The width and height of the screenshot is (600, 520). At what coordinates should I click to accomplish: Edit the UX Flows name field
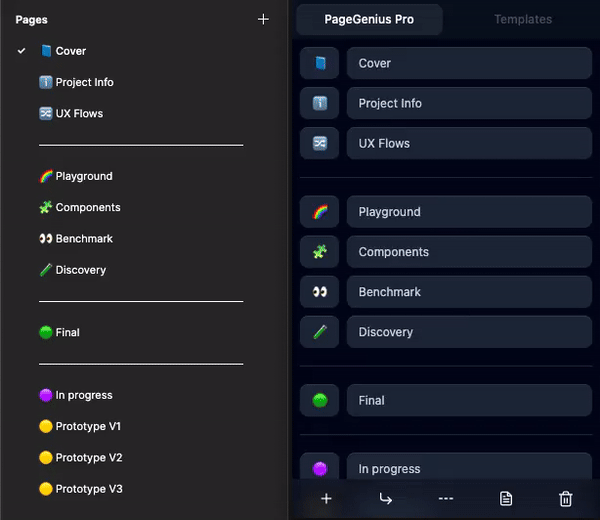469,143
